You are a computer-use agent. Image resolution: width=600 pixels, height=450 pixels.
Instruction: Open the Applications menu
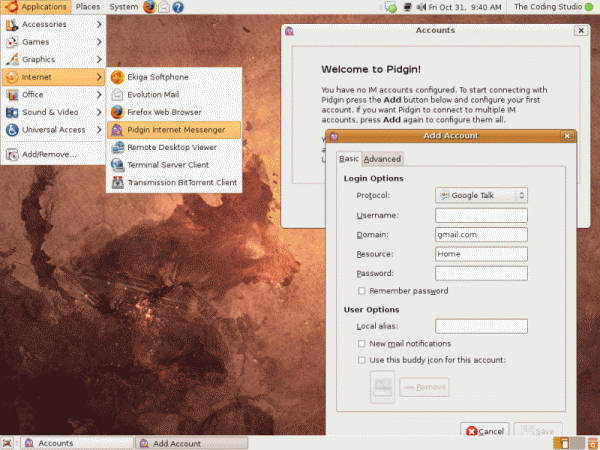[36, 7]
